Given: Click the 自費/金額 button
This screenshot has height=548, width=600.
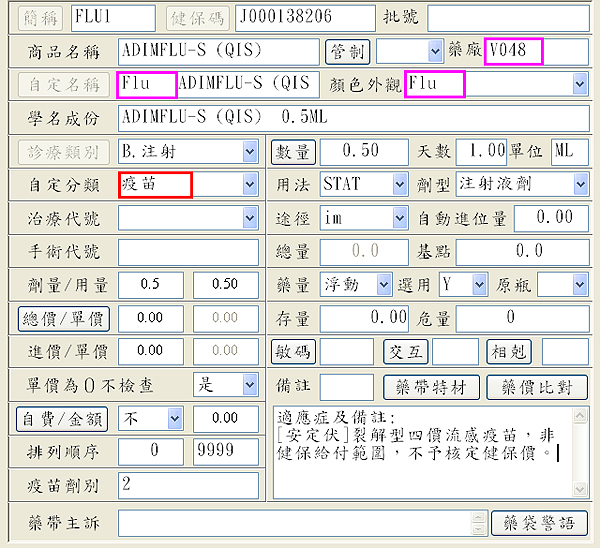Looking at the screenshot, I should [x=64, y=419].
